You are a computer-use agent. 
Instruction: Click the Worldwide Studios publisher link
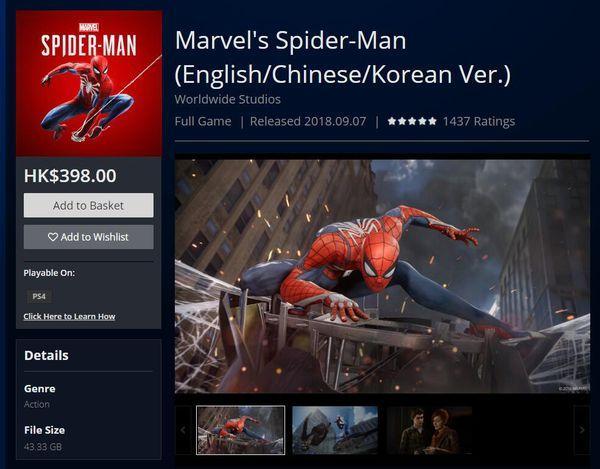coord(228,99)
